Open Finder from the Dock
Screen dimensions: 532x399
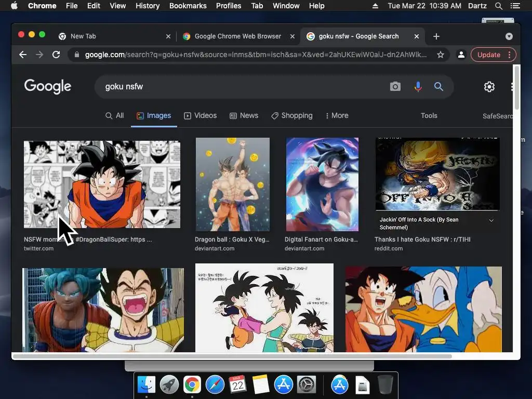pos(146,384)
